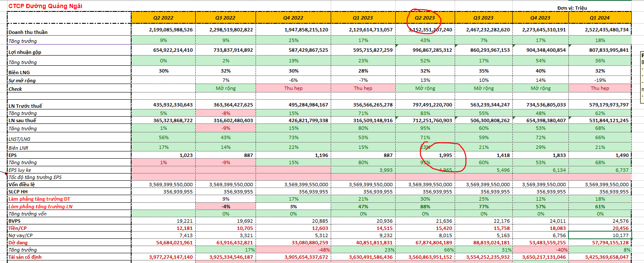Click the Làm phẳng tăng trưởng DT label
The width and height of the screenshot is (644, 263).
[39, 199]
